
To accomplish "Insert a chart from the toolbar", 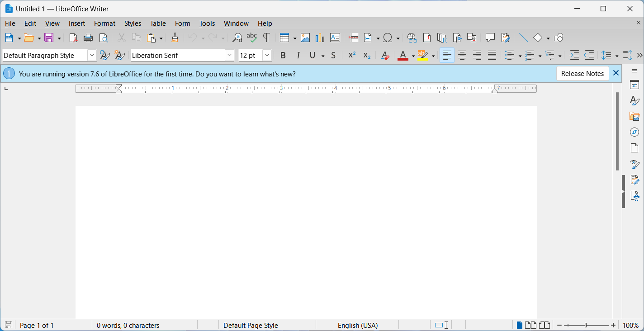I will [x=320, y=38].
